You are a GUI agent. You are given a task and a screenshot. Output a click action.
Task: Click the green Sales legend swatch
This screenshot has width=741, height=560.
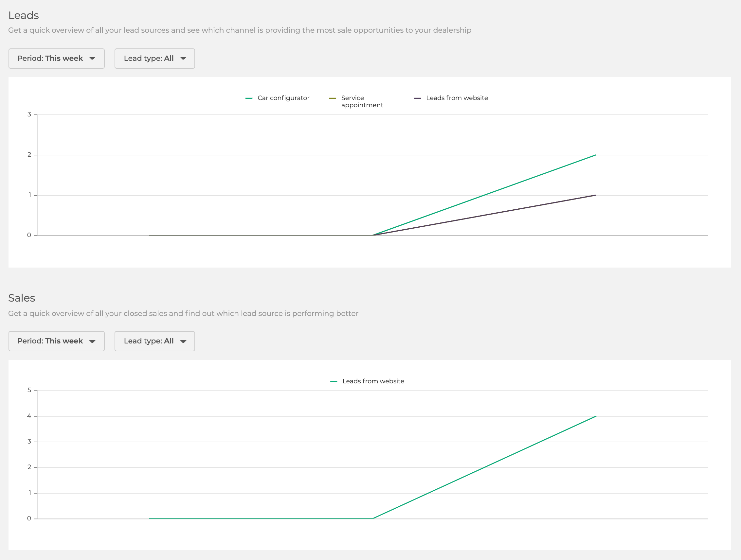point(334,382)
